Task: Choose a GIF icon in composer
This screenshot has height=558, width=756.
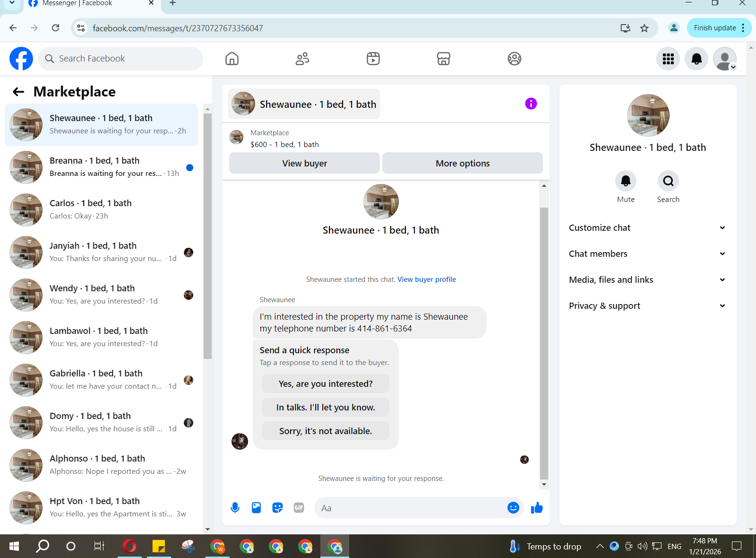Action: (299, 508)
